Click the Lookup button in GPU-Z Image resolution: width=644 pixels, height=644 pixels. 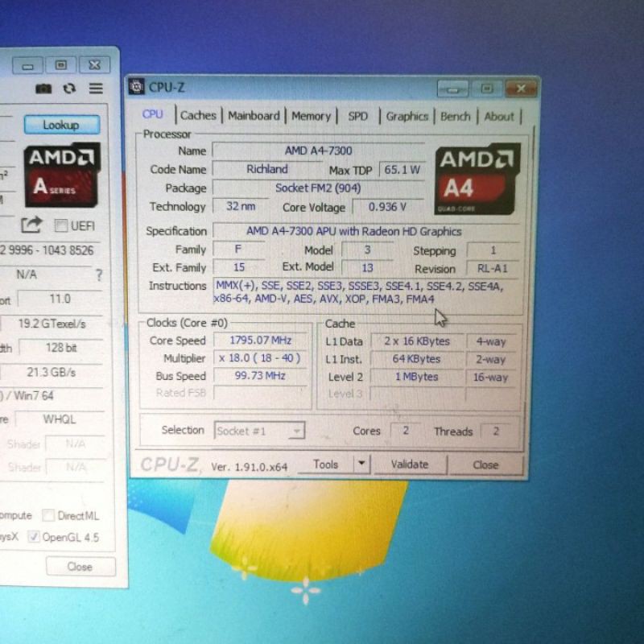[x=62, y=125]
